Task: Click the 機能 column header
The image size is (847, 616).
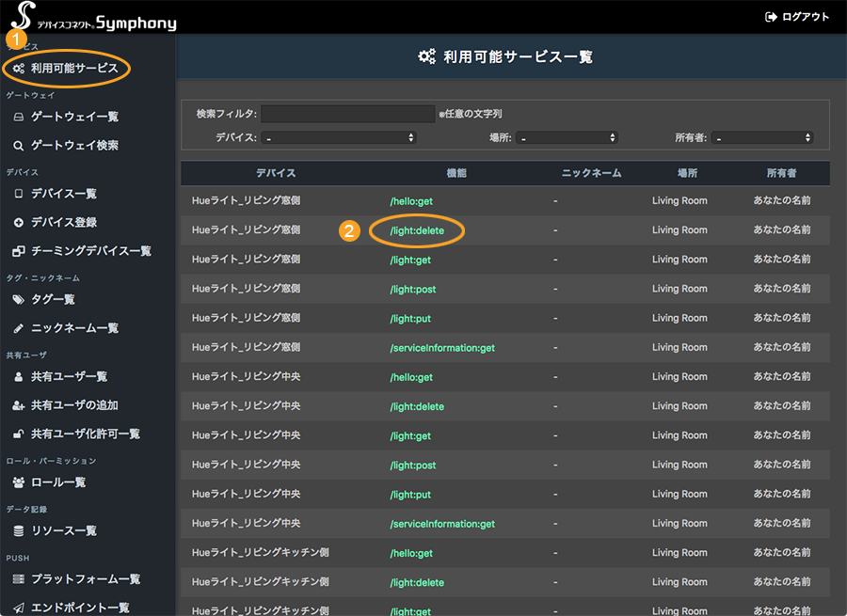Action: pos(456,173)
